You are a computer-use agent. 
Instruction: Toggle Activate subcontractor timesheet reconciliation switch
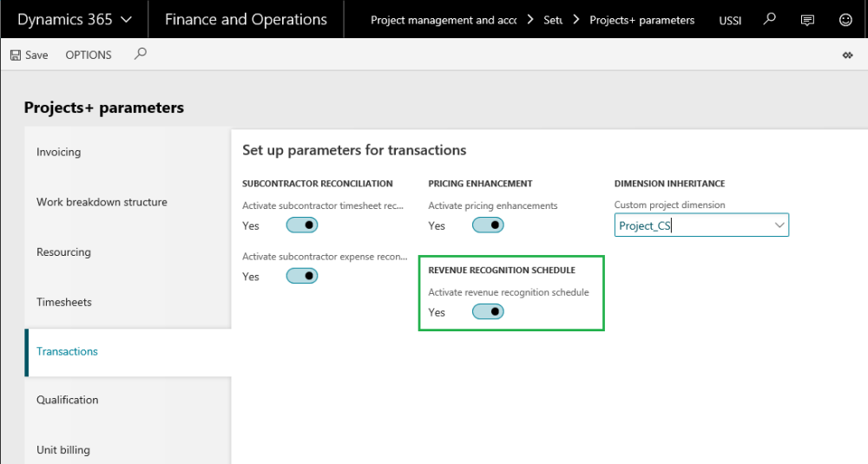click(x=302, y=225)
